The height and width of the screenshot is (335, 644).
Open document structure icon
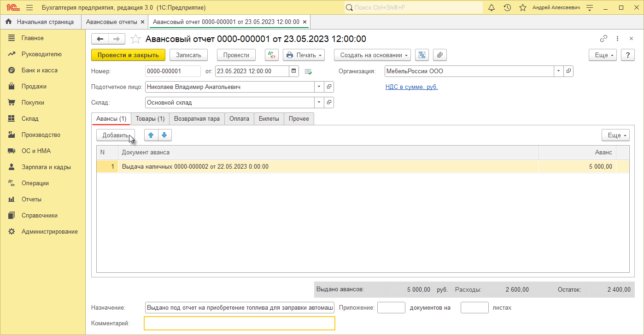point(422,55)
